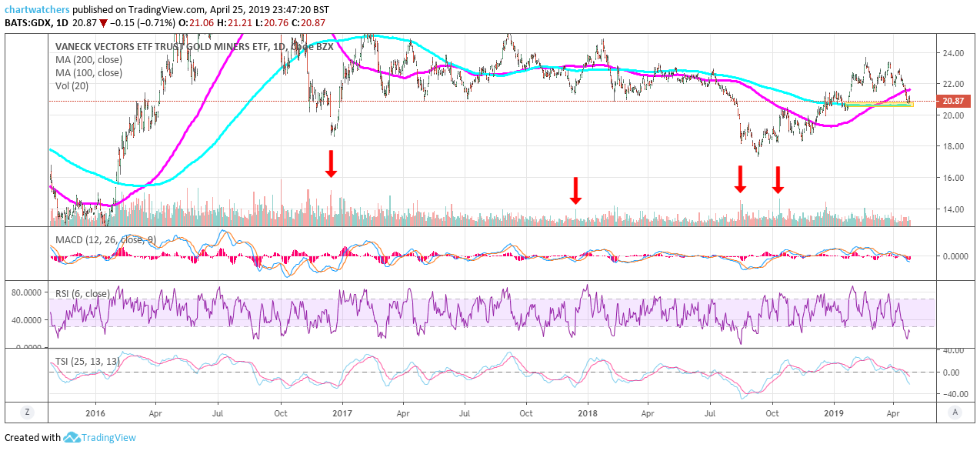Image resolution: width=980 pixels, height=451 pixels.
Task: Select the MA (200, close) indicator label
Action: tap(88, 59)
